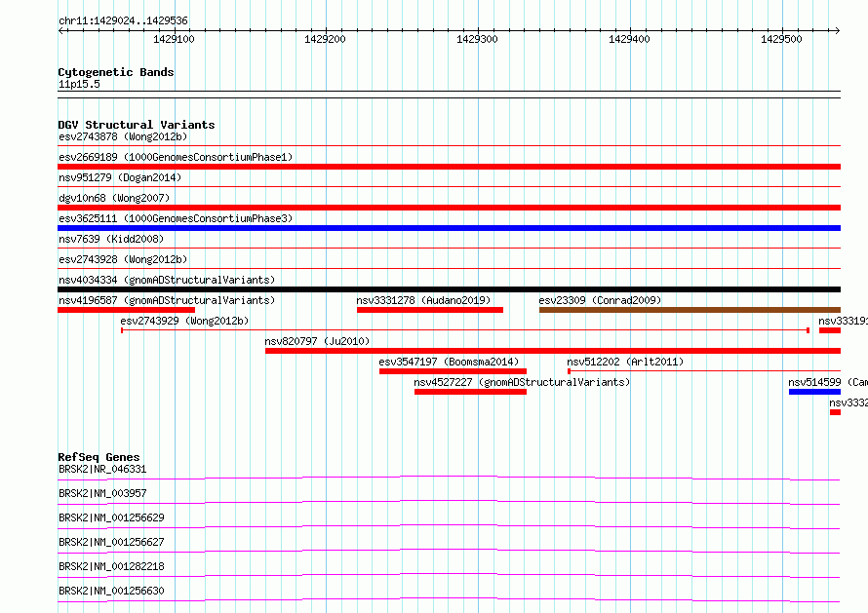
Task: Click ruler position 1429500
Action: [781, 39]
